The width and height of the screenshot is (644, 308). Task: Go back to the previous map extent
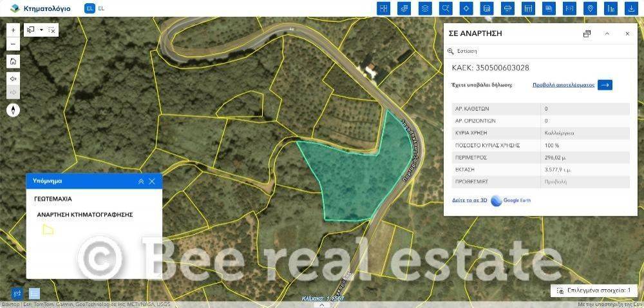[x=13, y=78]
